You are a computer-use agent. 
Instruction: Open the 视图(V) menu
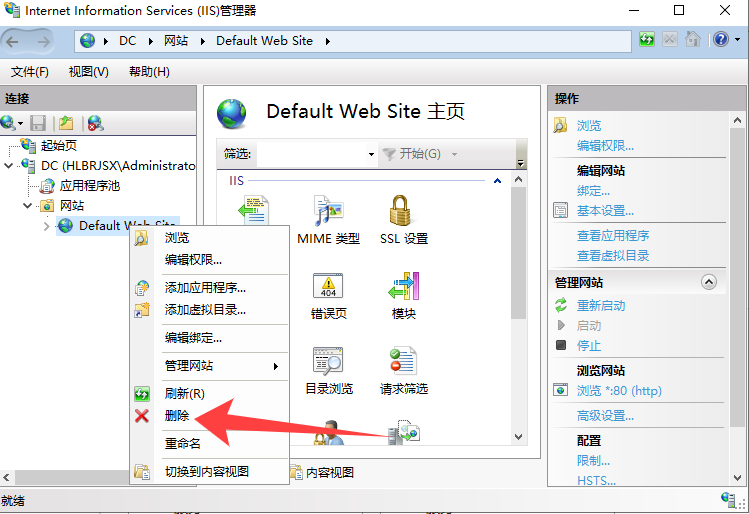[x=88, y=72]
